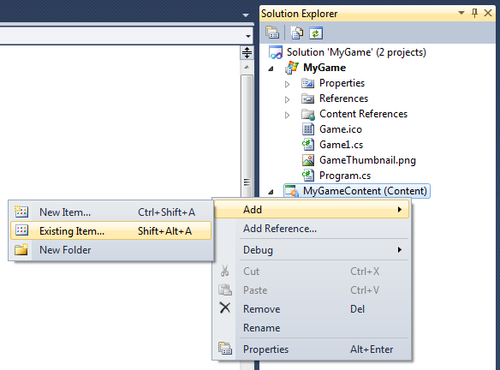Choose Remove from the context menu

tap(312, 309)
